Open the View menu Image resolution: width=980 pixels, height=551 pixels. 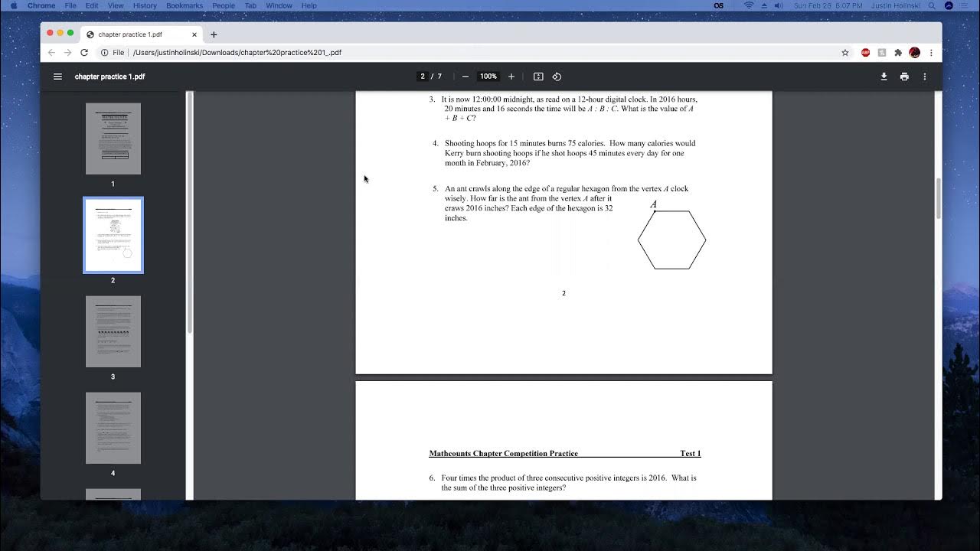(x=116, y=5)
